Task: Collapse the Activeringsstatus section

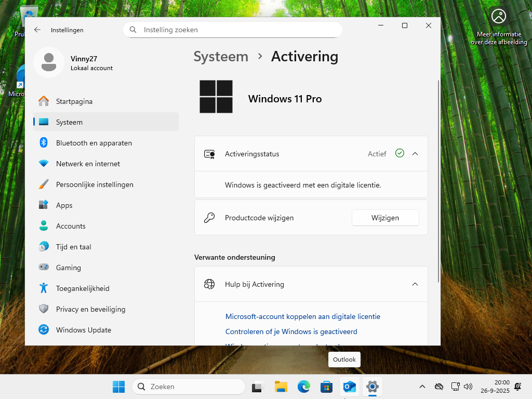Action: pos(415,154)
